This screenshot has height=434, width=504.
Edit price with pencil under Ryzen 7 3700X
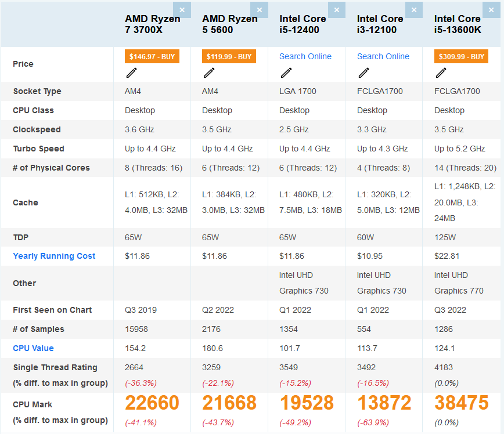click(132, 73)
